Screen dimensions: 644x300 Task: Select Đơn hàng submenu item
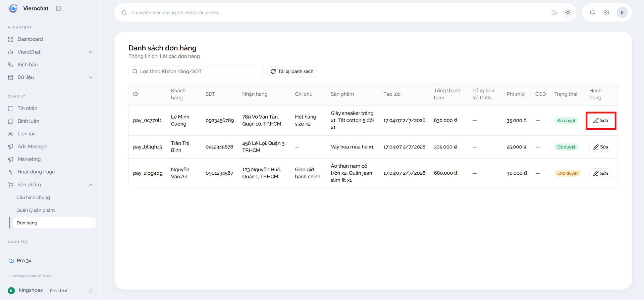pyautogui.click(x=54, y=223)
